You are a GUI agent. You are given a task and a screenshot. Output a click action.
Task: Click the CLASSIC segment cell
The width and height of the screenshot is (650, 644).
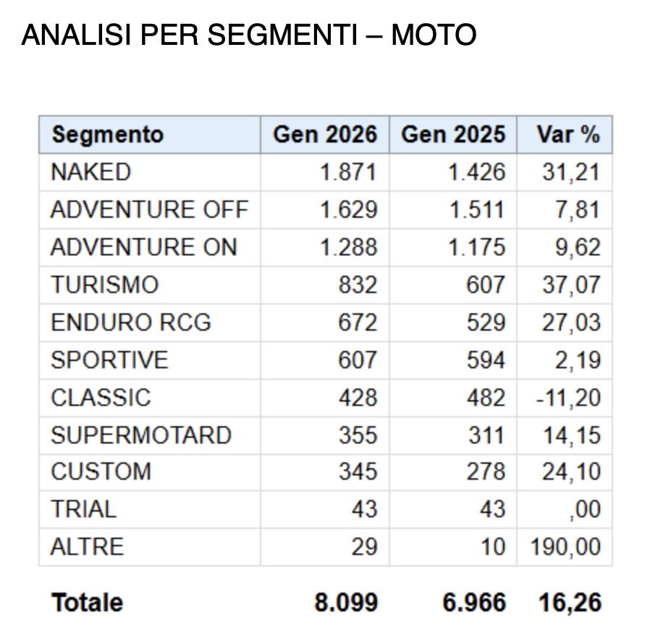(101, 398)
